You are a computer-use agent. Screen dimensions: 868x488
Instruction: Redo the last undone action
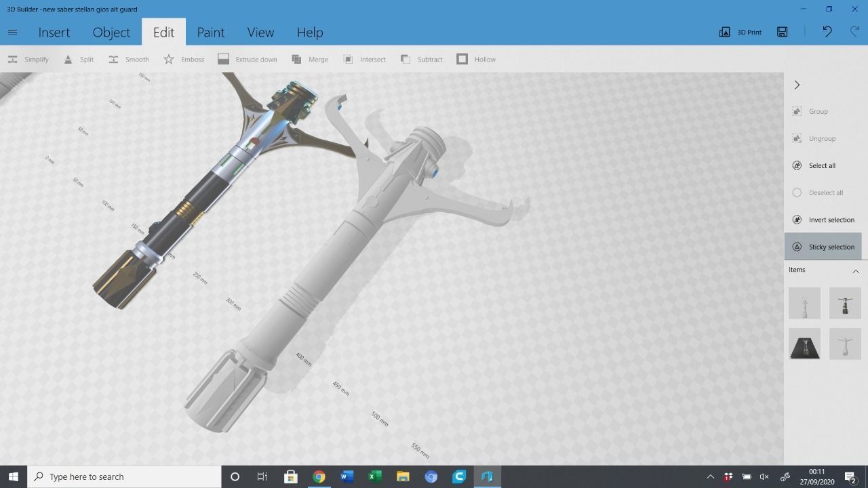pyautogui.click(x=854, y=32)
